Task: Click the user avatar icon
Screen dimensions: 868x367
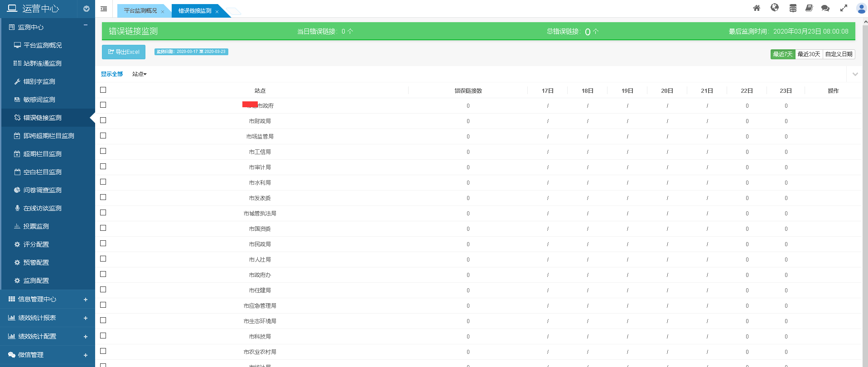Action: pyautogui.click(x=861, y=8)
